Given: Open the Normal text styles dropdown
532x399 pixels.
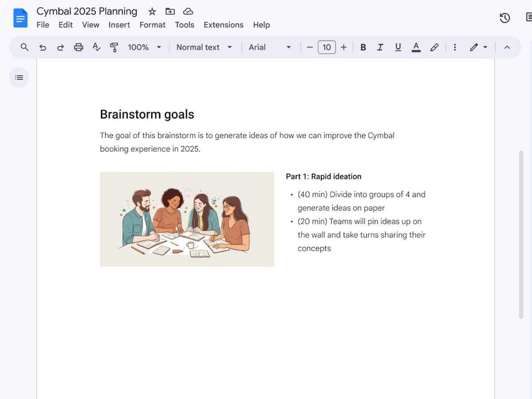Looking at the screenshot, I should click(204, 47).
